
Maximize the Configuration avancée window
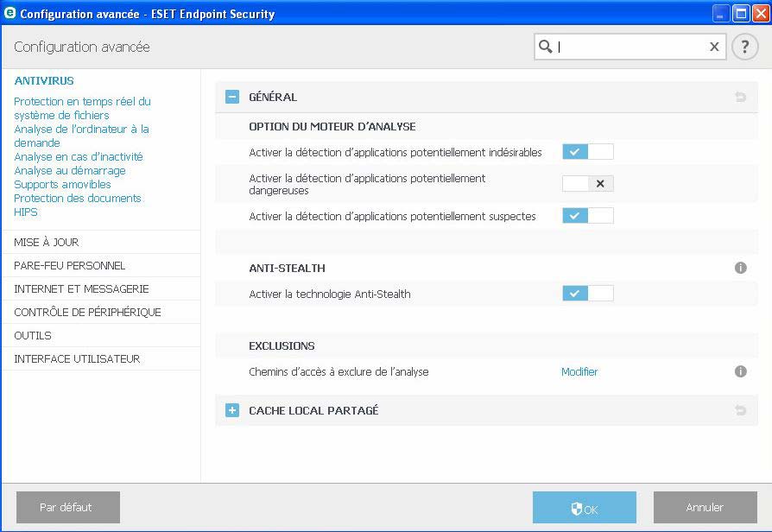[x=741, y=13]
